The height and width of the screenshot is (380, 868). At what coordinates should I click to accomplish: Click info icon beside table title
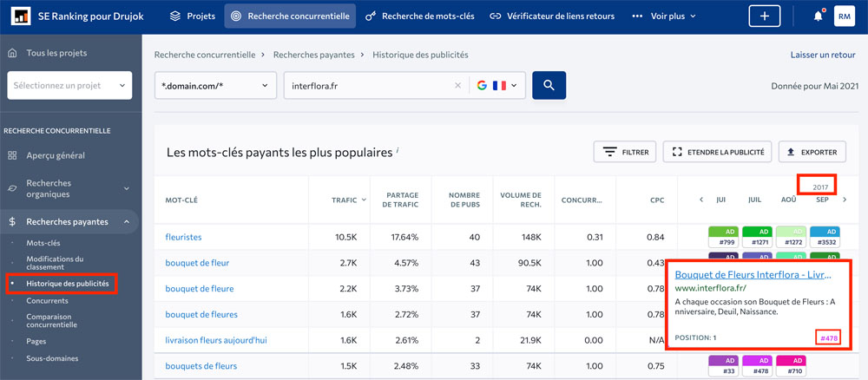(x=398, y=150)
